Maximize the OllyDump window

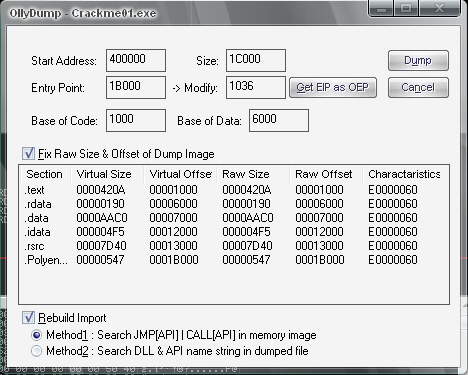[x=406, y=8]
